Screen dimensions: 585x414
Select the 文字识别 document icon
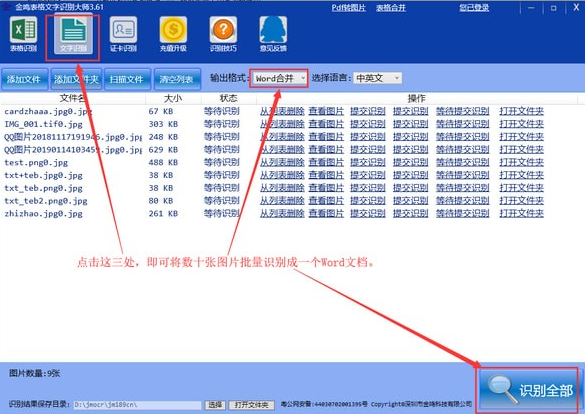pyautogui.click(x=73, y=34)
